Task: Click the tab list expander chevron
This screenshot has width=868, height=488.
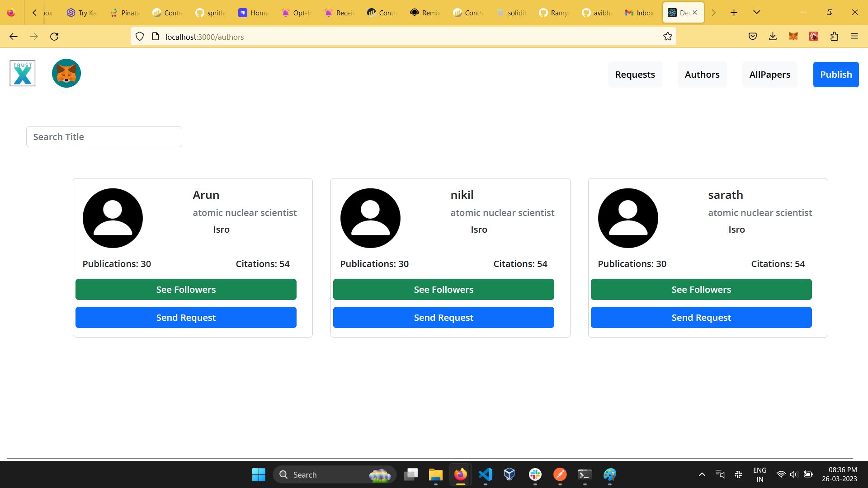Action: [x=757, y=13]
